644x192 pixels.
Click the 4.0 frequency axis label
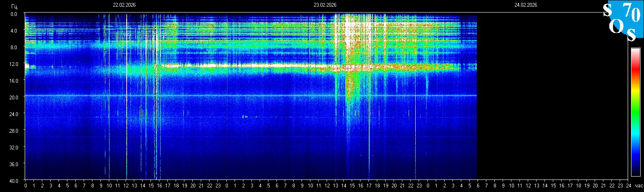[14, 30]
